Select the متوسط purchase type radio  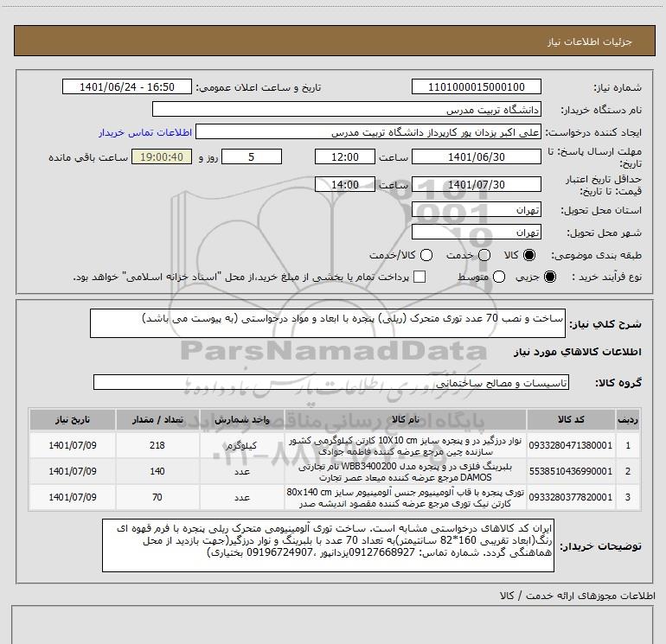pos(499,277)
